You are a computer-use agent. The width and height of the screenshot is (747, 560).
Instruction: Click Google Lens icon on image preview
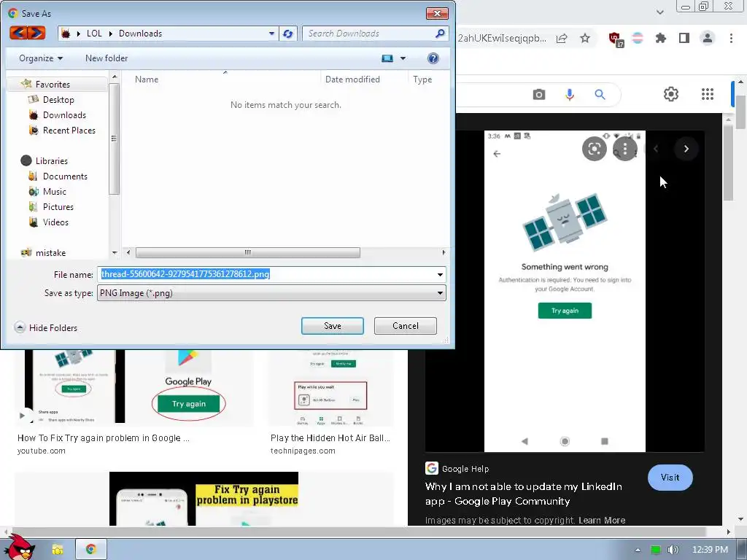(x=594, y=149)
